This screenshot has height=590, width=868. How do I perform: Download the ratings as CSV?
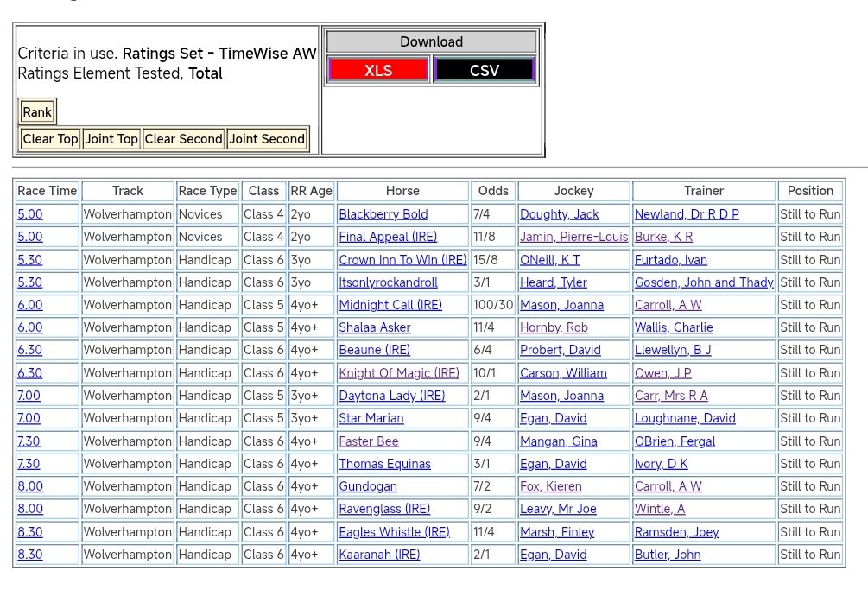click(x=484, y=70)
